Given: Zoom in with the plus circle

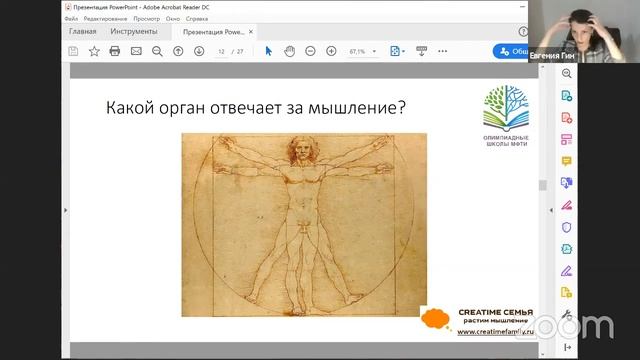Looking at the screenshot, I should point(331,51).
